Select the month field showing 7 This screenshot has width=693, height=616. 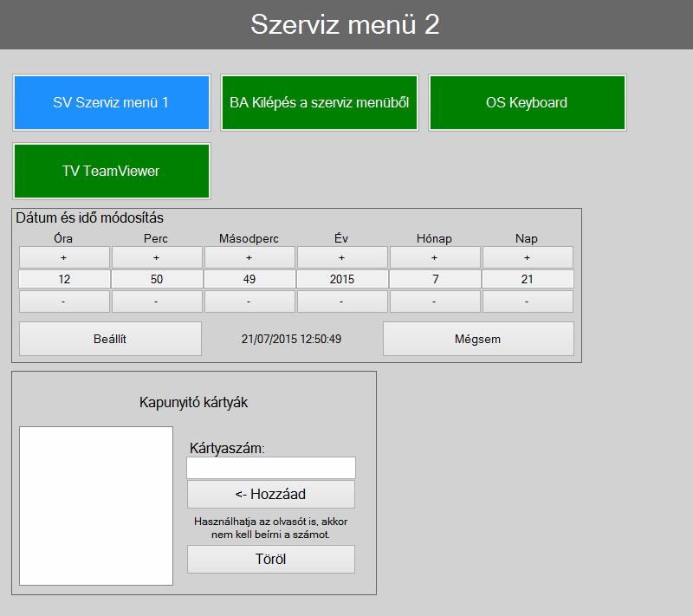(x=435, y=279)
